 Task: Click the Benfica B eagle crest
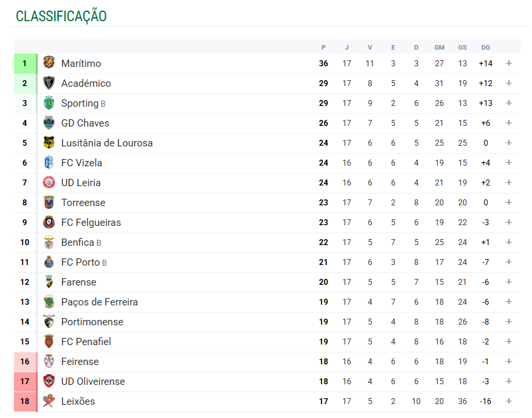49,242
